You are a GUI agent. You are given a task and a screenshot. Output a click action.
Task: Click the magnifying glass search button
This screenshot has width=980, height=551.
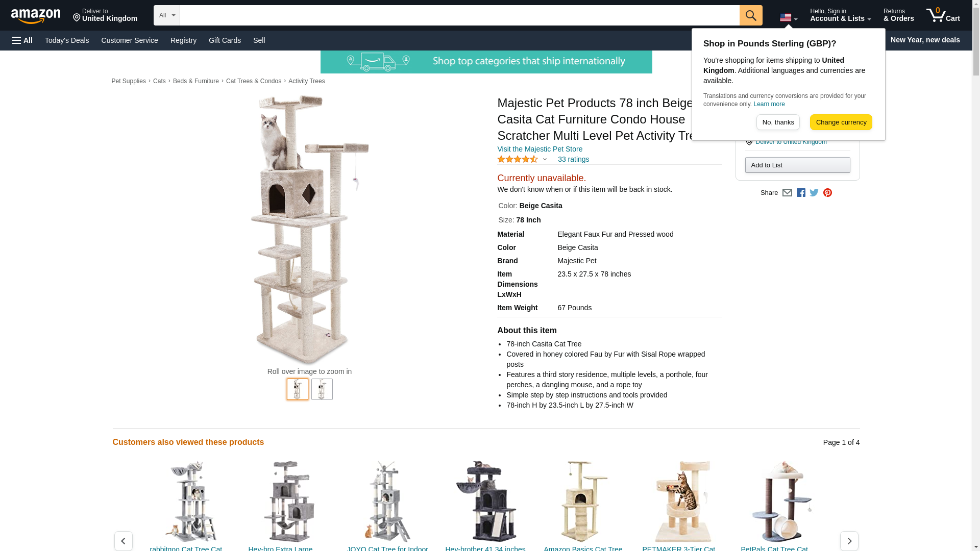[x=751, y=15]
